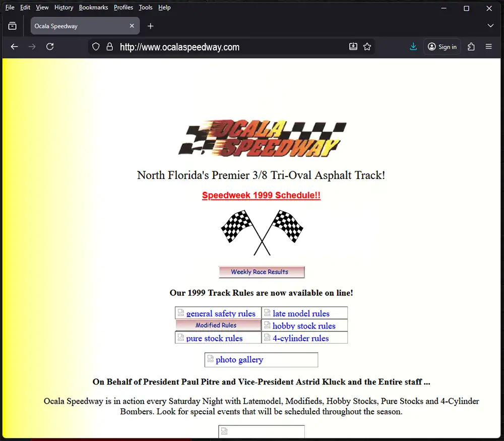Viewport: 504px width, 441px height.
Task: Open the hamburger application menu
Action: [x=488, y=47]
